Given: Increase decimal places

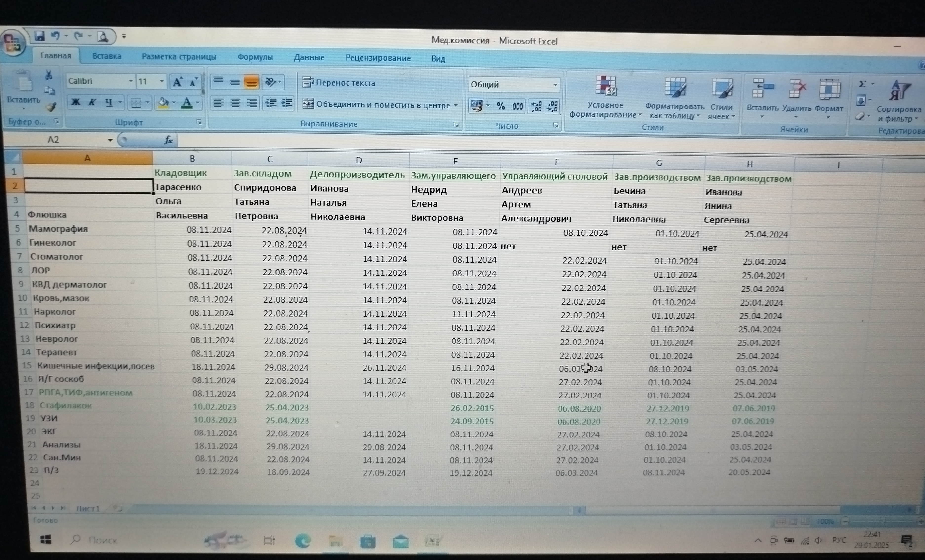Looking at the screenshot, I should [x=536, y=107].
